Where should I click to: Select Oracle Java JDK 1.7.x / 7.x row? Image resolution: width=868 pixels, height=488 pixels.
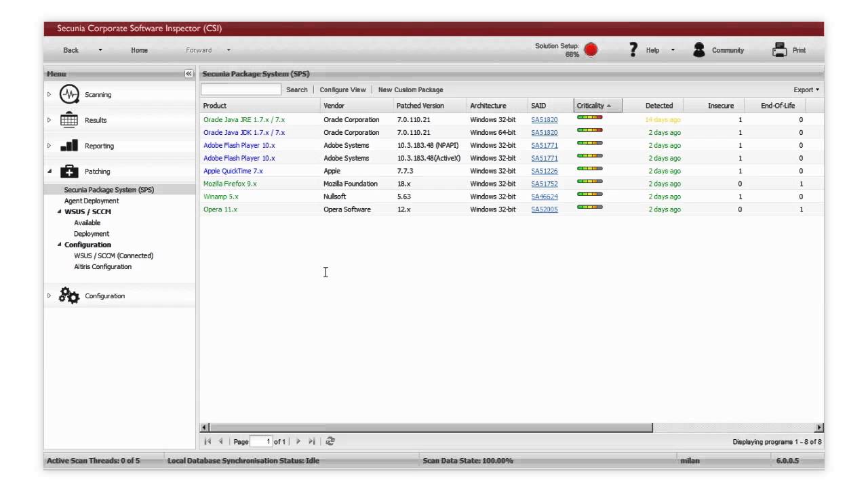click(512, 132)
